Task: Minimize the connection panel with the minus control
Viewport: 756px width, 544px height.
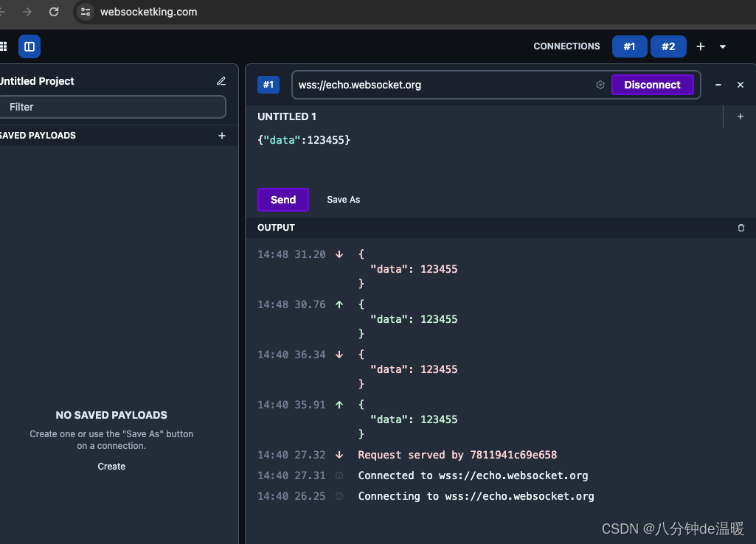Action: (x=718, y=85)
